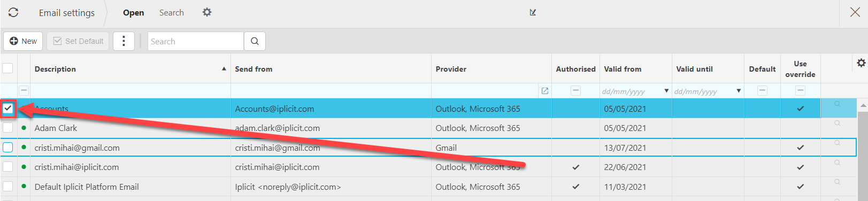The width and height of the screenshot is (868, 201).
Task: Click the Provider filter pop-out icon
Action: click(544, 91)
